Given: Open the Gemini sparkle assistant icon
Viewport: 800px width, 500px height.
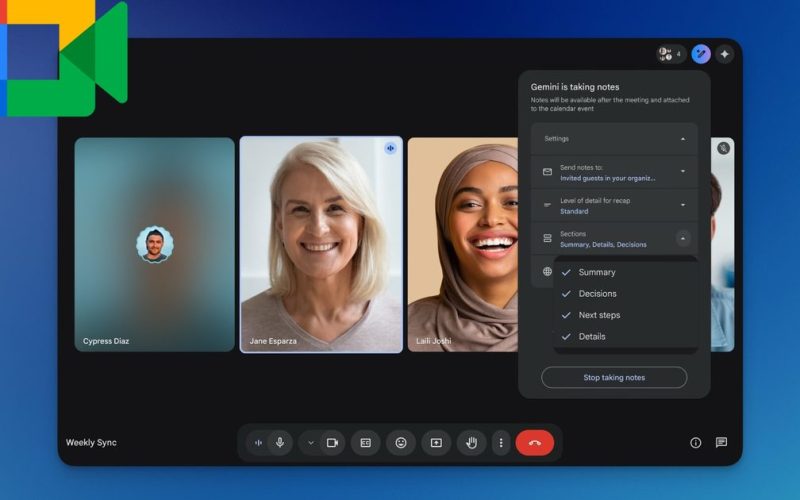Looking at the screenshot, I should coord(724,54).
